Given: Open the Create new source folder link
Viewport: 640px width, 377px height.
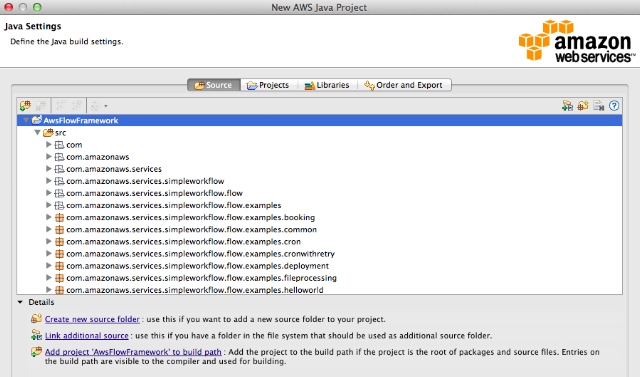Looking at the screenshot, I should tap(92, 319).
